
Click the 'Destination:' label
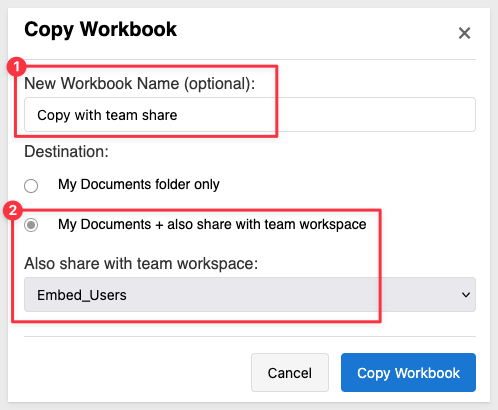pos(66,151)
